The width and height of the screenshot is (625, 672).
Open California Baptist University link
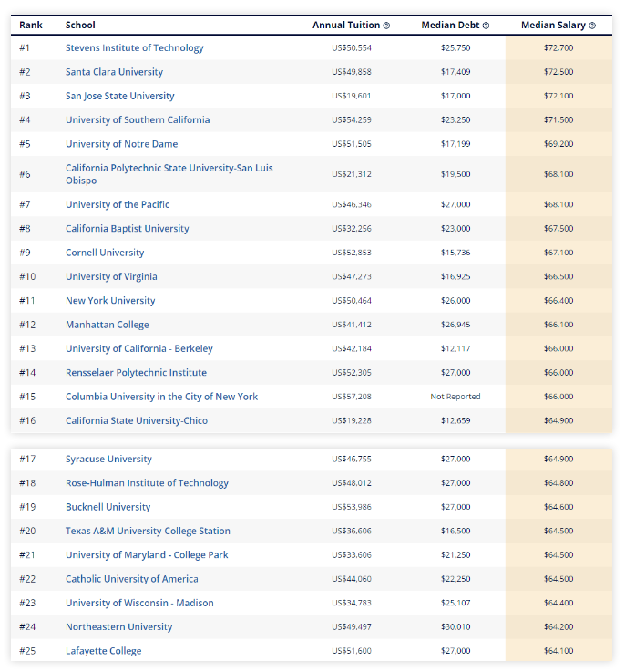click(128, 229)
